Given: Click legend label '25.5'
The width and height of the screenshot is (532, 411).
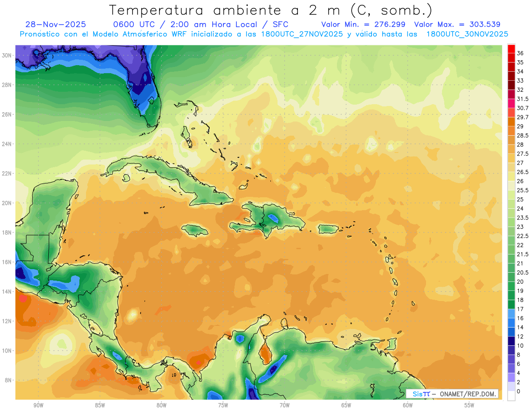Looking at the screenshot, I should 523,190.
